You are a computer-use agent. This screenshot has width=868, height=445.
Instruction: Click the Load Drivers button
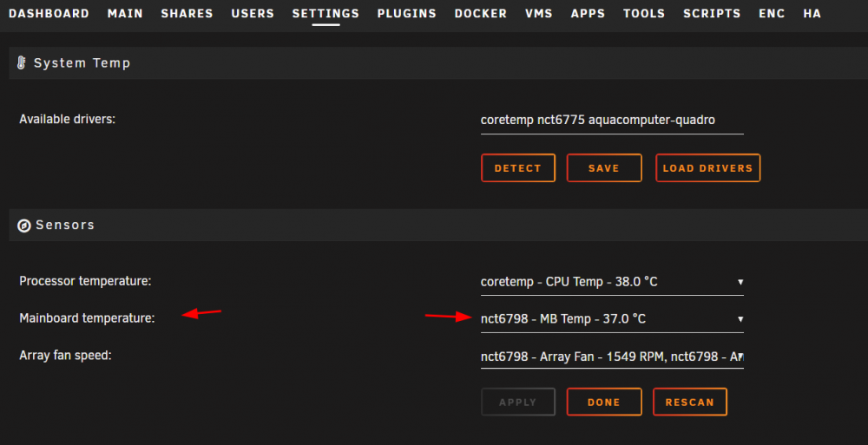[708, 168]
